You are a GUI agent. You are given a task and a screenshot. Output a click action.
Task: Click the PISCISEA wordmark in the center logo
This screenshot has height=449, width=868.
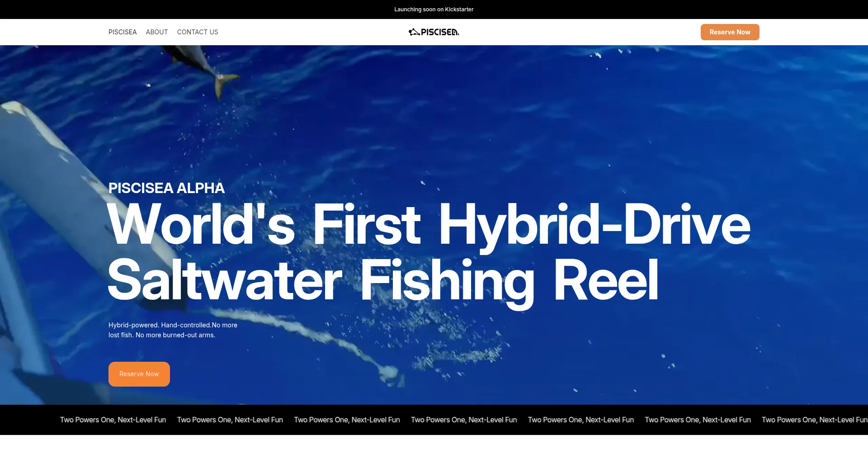(440, 32)
